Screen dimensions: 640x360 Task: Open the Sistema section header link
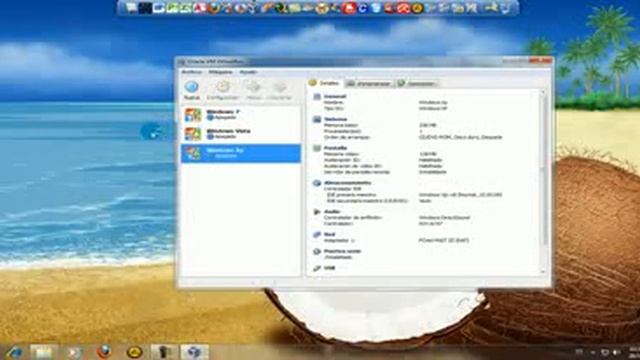pyautogui.click(x=335, y=119)
